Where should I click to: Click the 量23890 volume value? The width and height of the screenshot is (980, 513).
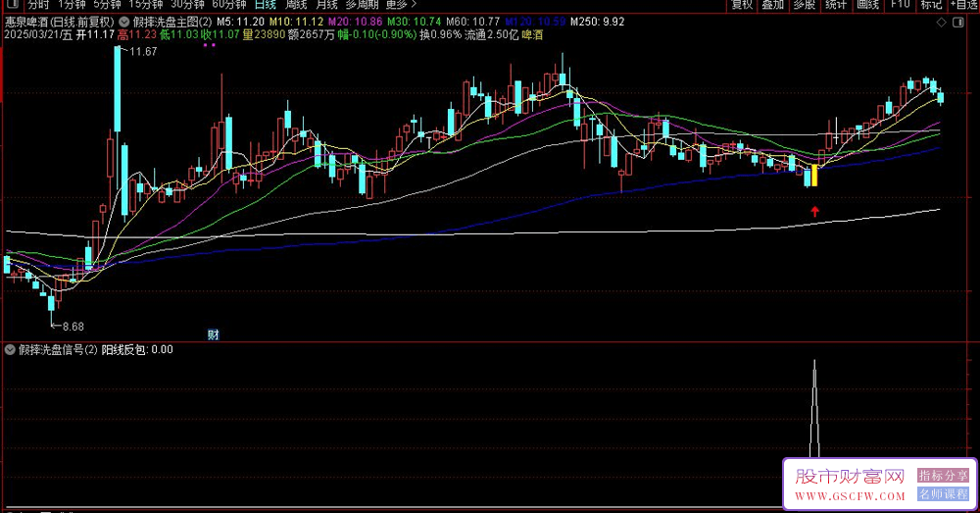tap(264, 35)
